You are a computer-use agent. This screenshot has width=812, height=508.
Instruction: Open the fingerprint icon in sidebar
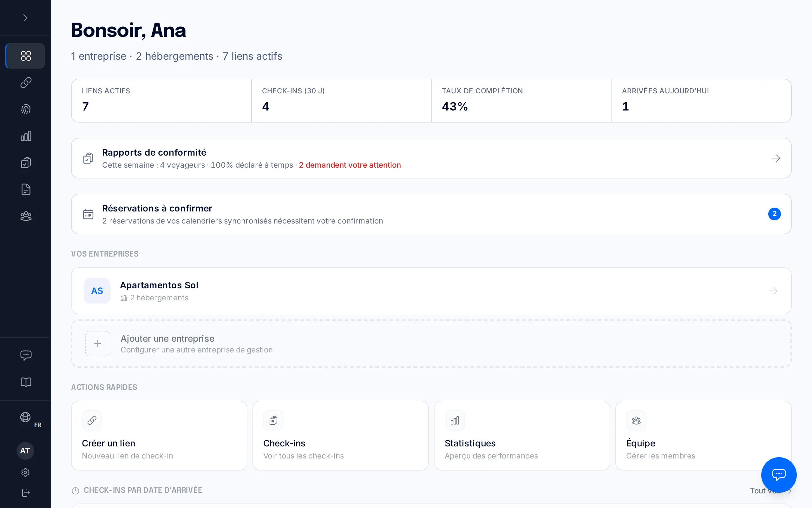coord(25,109)
